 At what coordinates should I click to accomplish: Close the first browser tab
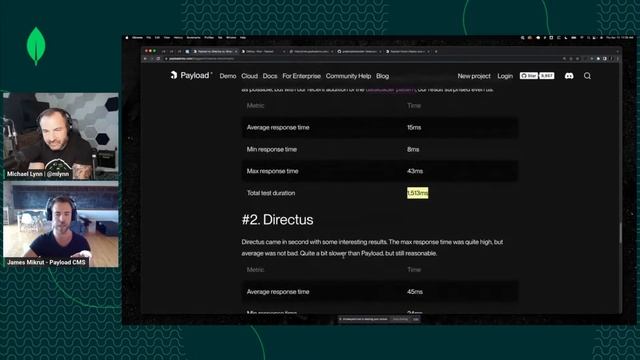click(236, 51)
